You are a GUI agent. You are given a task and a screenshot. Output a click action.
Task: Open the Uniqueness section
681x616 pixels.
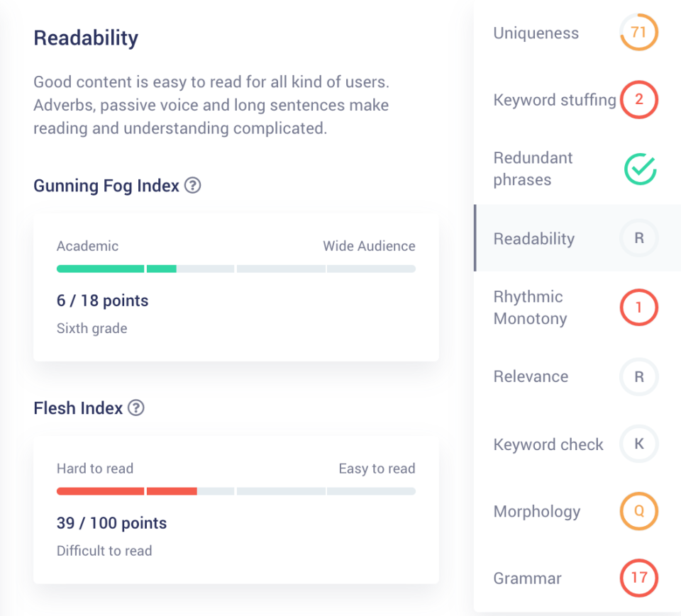[x=536, y=33]
